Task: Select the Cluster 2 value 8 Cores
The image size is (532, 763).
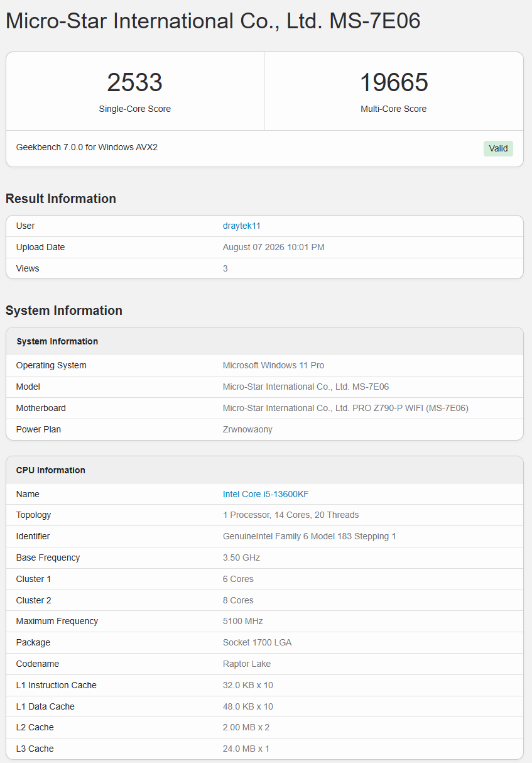Action: 238,600
